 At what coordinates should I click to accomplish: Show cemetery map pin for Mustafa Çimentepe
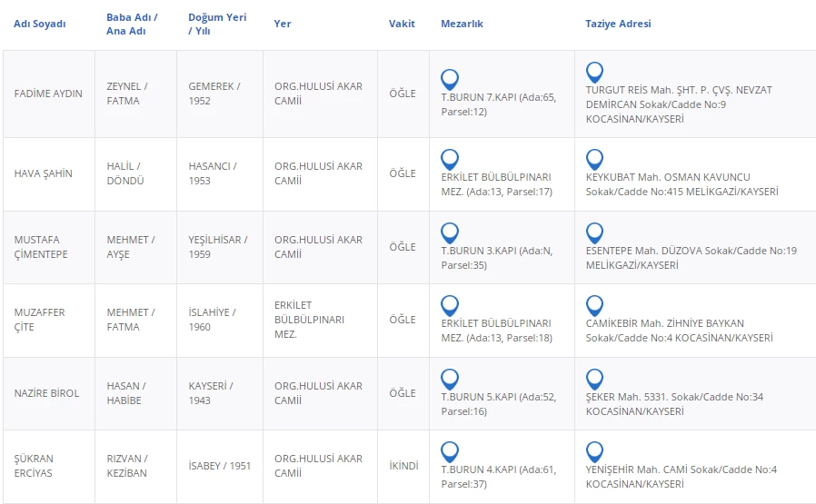point(450,232)
